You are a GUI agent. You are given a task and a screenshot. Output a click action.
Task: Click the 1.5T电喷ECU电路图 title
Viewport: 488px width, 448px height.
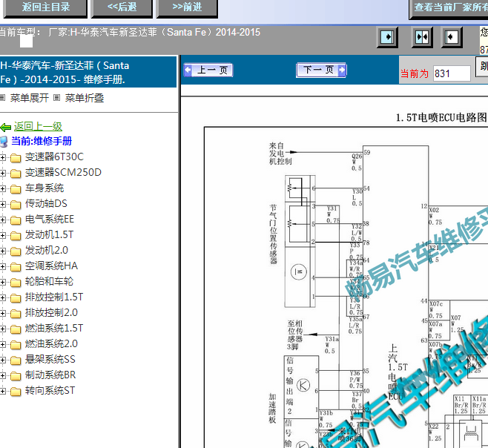441,117
